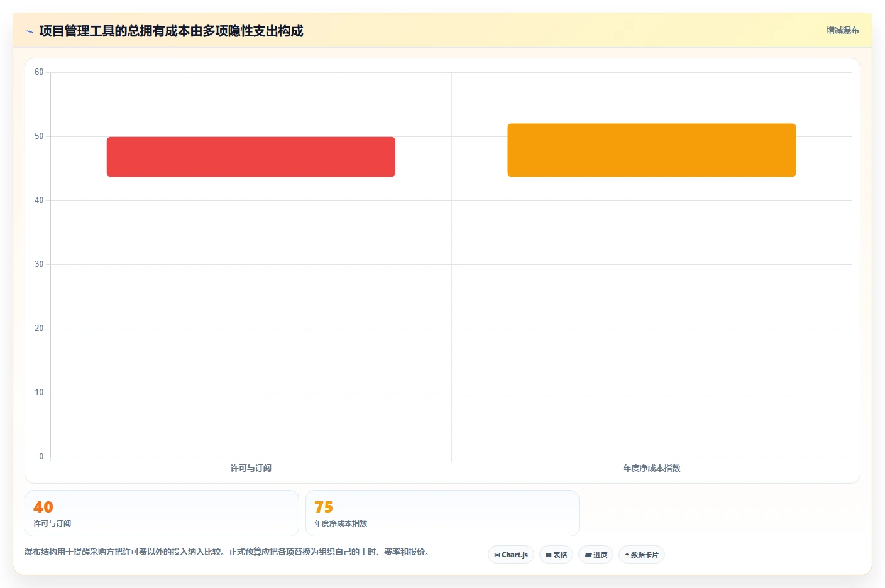This screenshot has width=885, height=588.
Task: Click the y-axis value 10
Action: 39,393
